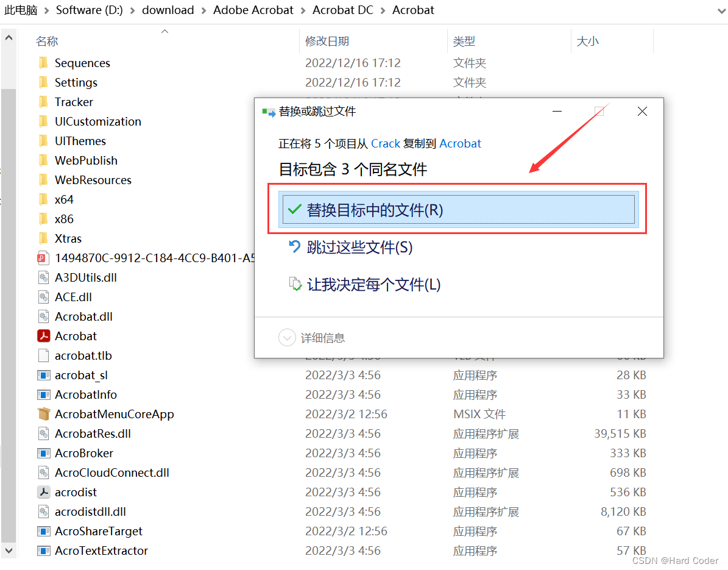Image resolution: width=728 pixels, height=570 pixels.
Task: Sort file list by 大小 column
Action: [x=587, y=41]
